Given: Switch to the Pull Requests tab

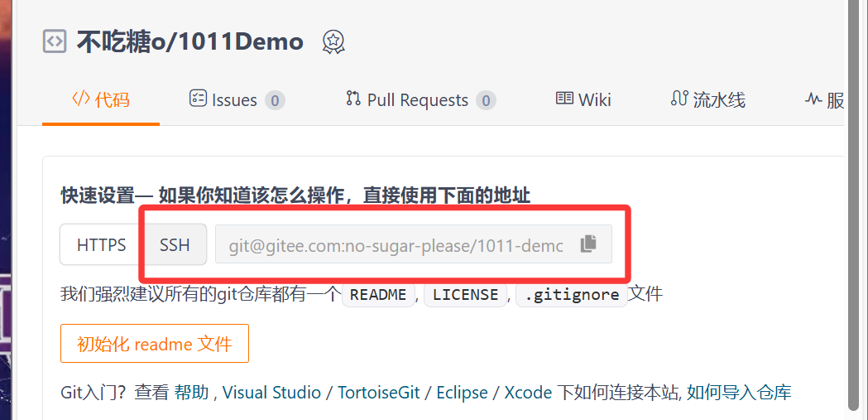Looking at the screenshot, I should [420, 99].
